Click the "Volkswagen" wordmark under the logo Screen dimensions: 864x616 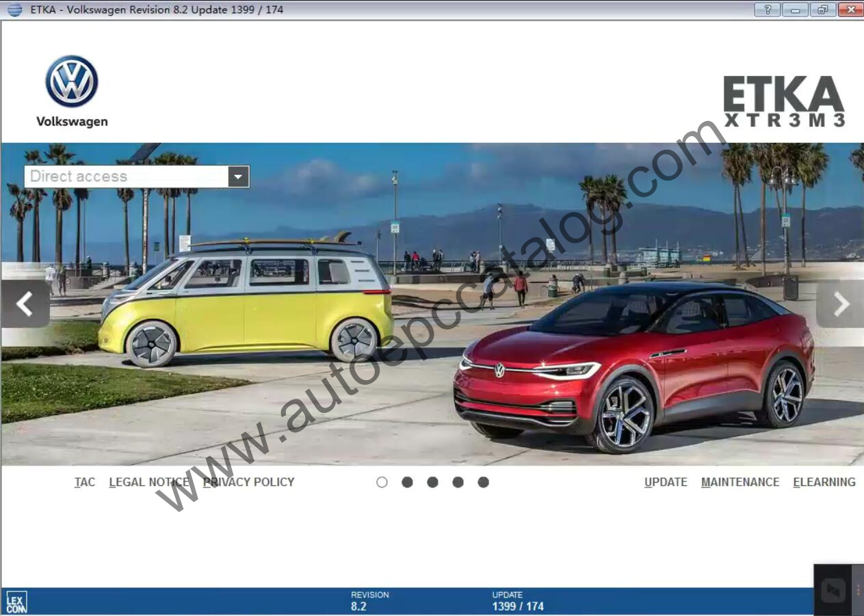[72, 122]
